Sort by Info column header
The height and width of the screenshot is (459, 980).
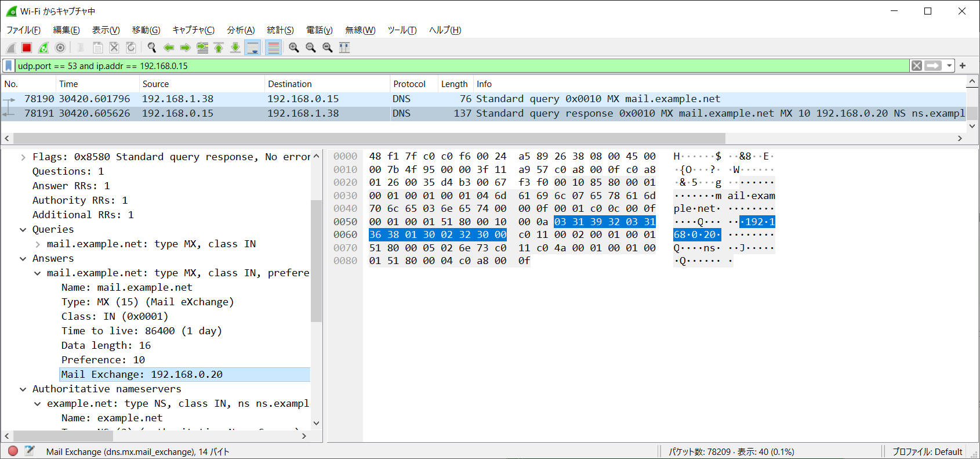[720, 84]
